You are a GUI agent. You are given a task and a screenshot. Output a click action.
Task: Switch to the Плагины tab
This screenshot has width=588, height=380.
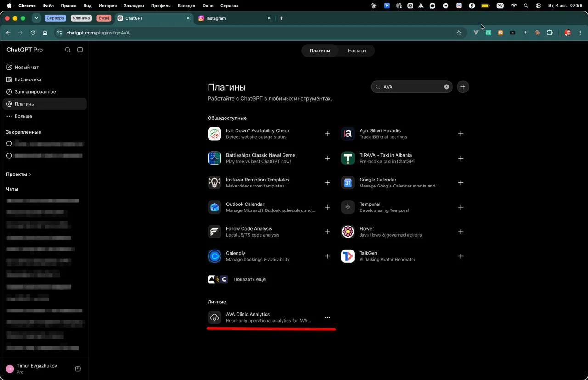pyautogui.click(x=320, y=51)
